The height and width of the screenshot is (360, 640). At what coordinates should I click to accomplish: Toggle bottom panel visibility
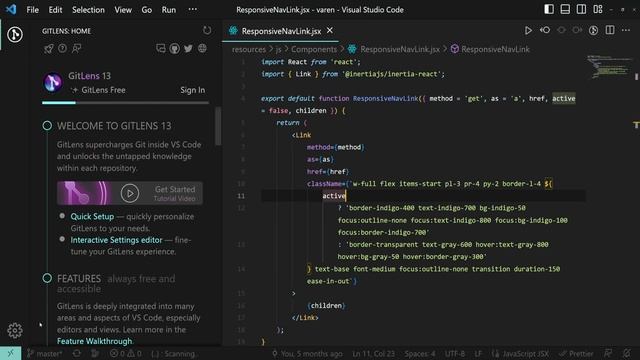[x=565, y=9]
